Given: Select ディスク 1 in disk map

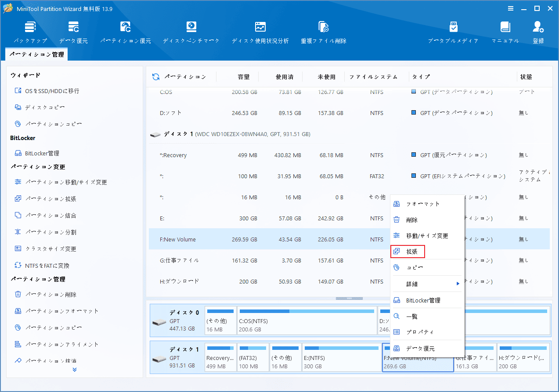Looking at the screenshot, I should coord(177,358).
